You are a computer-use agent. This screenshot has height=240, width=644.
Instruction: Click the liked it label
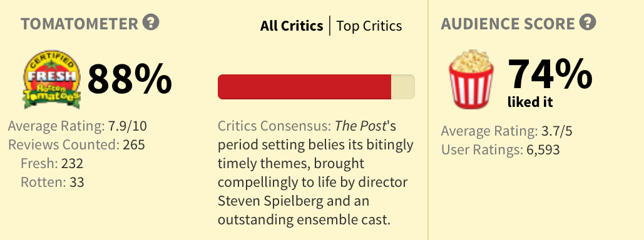tap(530, 102)
